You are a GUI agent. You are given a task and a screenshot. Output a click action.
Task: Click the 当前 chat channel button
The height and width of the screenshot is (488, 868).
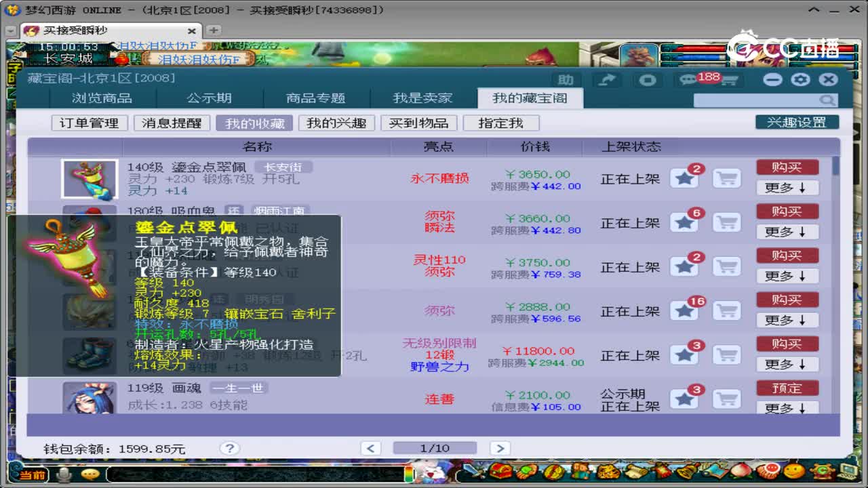coord(33,474)
